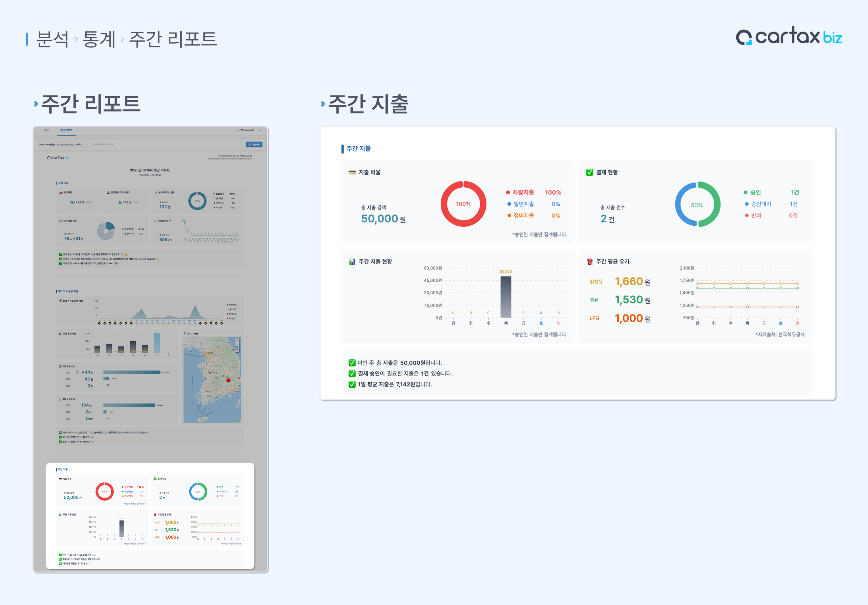This screenshot has width=868, height=605.
Task: Click the checkmark beside 1일 평균 지출은 7,142원
Action: click(352, 384)
